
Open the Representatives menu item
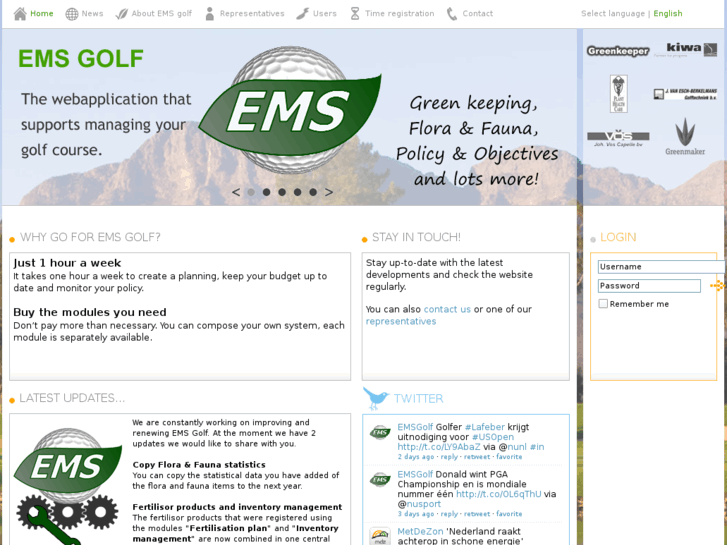point(252,13)
